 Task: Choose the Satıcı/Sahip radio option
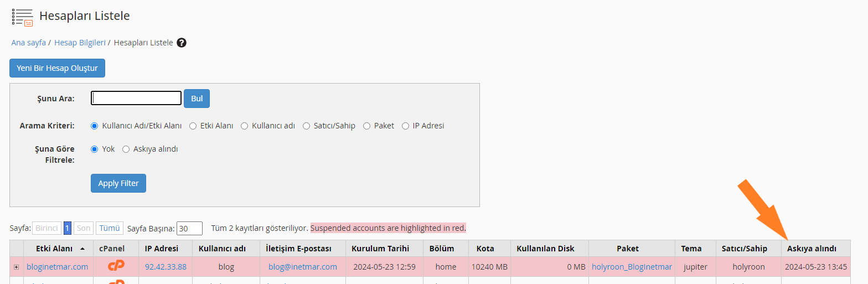click(x=307, y=126)
